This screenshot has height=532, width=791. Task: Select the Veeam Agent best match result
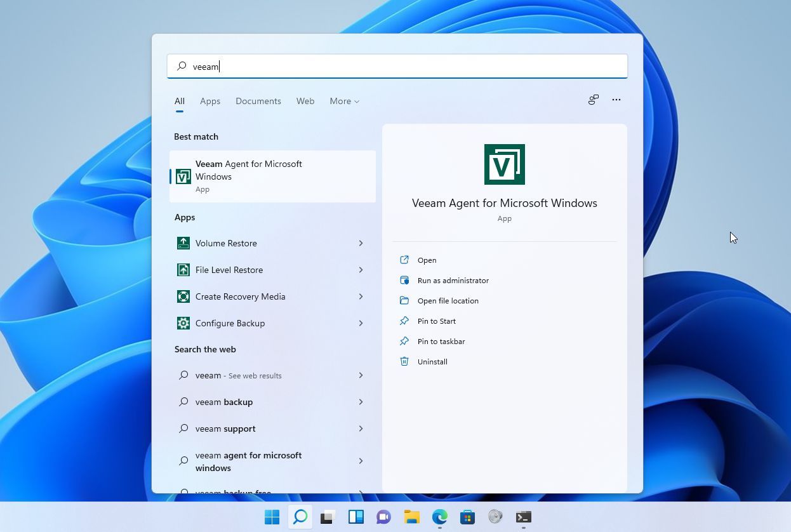[272, 176]
